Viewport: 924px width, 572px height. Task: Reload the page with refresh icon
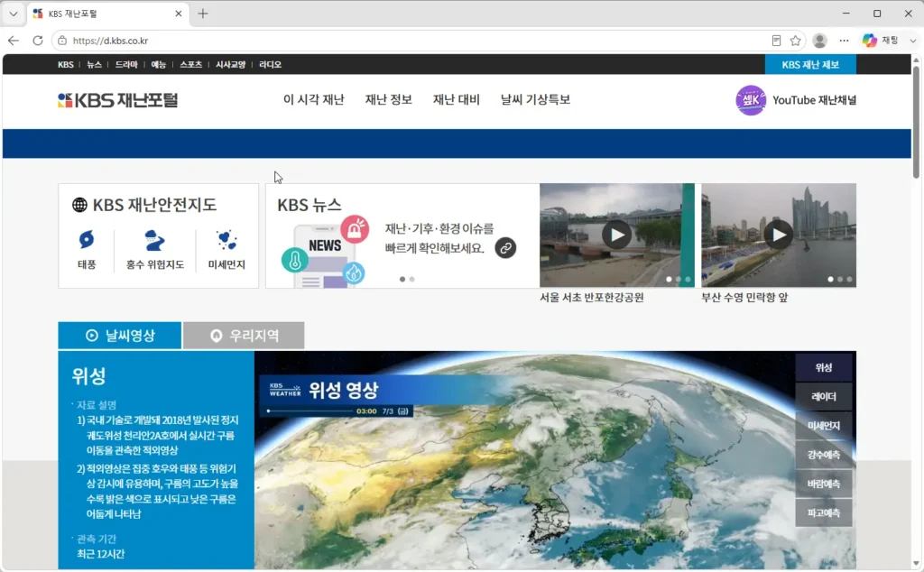[x=38, y=41]
